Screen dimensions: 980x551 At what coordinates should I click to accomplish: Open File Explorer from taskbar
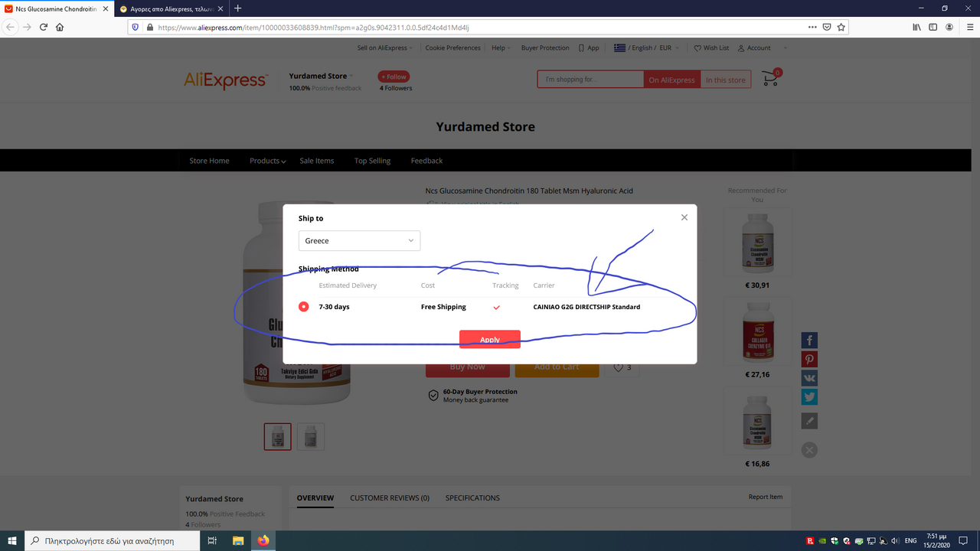pos(238,540)
